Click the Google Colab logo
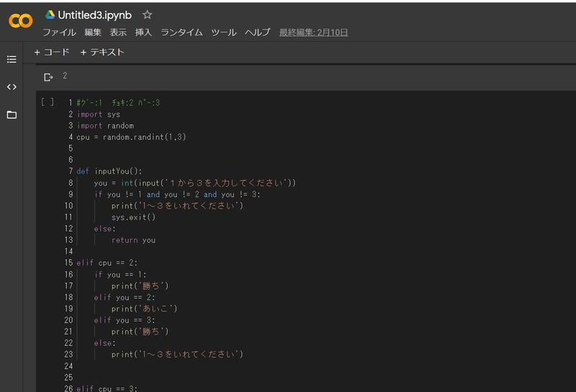The image size is (576, 392). [20, 22]
